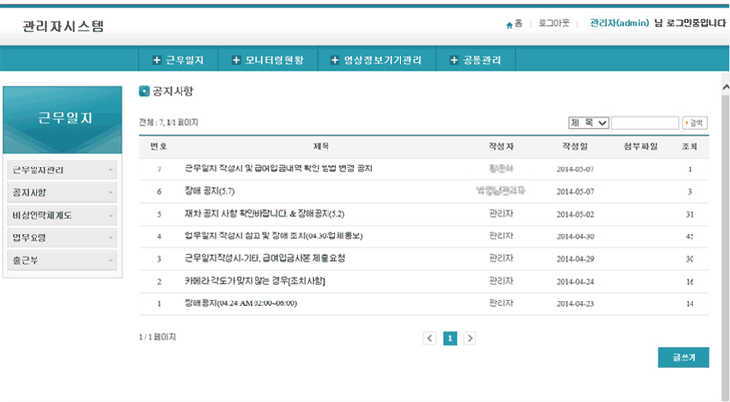Click the date 2014-04-30 cell
This screenshot has width=730, height=402.
coord(575,236)
